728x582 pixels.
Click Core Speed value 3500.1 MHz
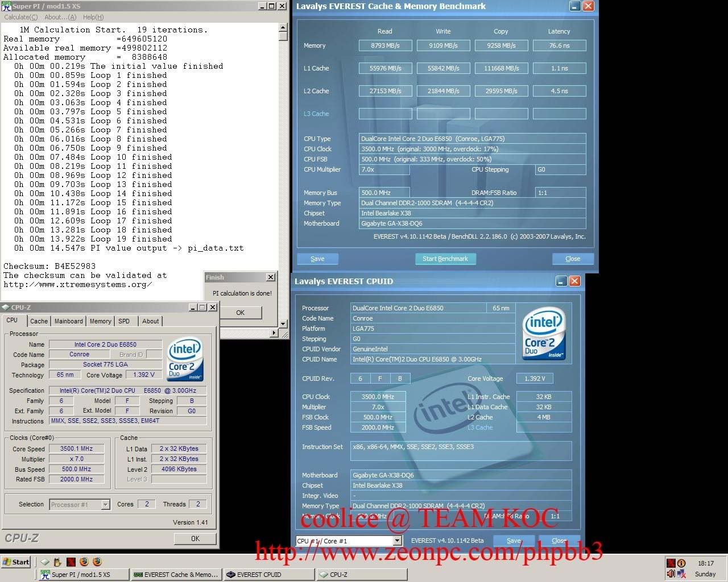(x=77, y=448)
